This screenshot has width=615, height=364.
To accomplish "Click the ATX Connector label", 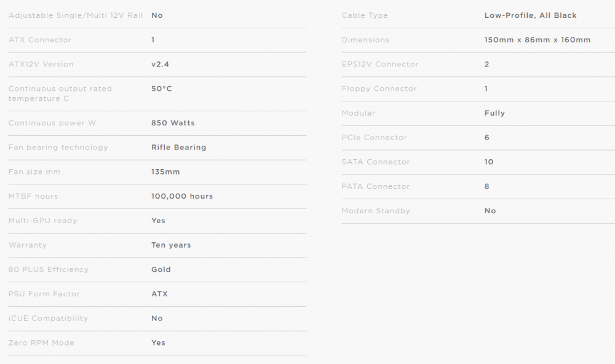I will click(40, 40).
